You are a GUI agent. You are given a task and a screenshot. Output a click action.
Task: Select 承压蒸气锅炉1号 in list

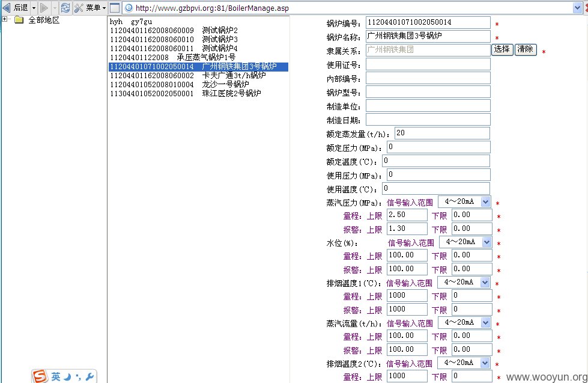[x=172, y=58]
